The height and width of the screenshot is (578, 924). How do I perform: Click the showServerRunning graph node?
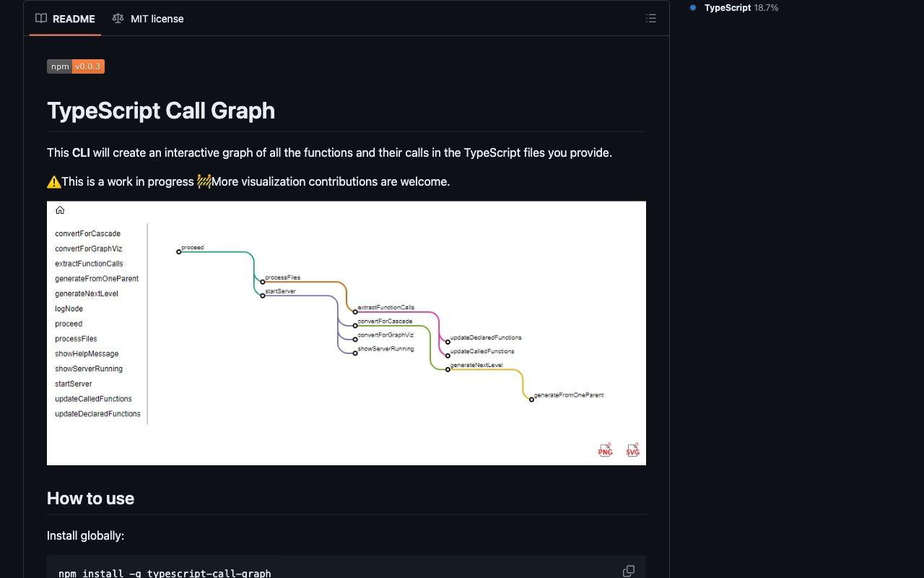pos(355,353)
